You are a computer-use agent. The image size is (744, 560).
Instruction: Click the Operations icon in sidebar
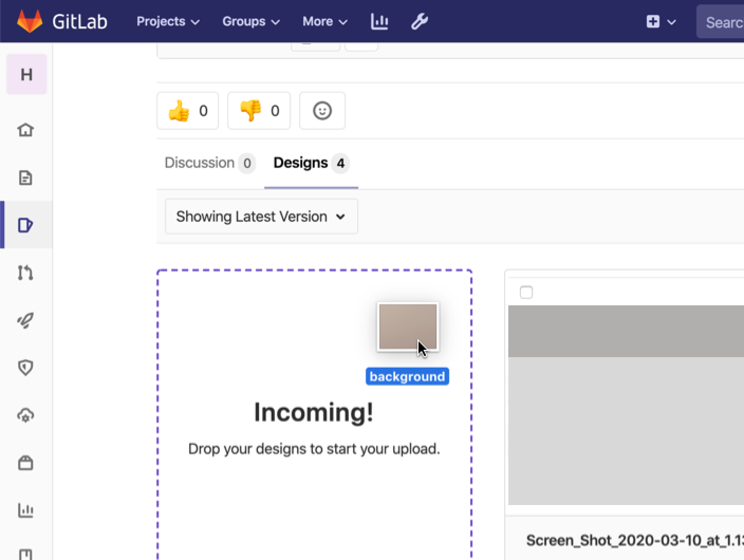point(26,415)
